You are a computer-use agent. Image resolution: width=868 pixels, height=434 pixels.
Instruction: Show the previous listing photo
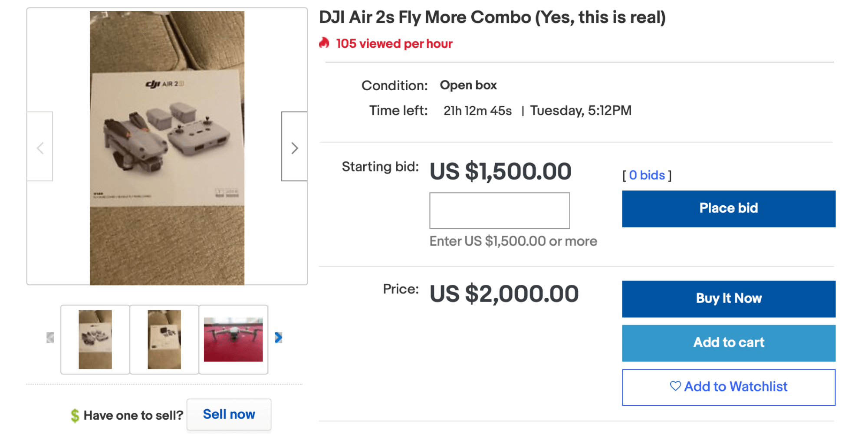click(x=40, y=147)
